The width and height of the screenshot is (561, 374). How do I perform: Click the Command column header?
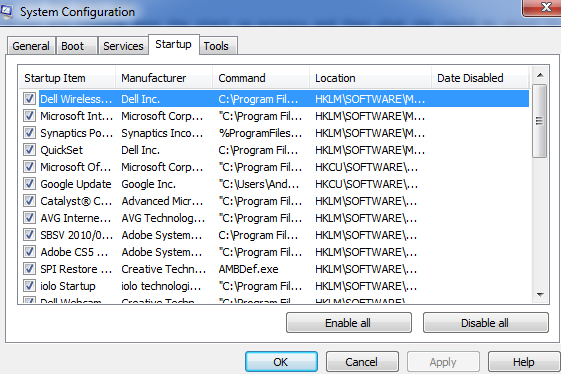click(x=261, y=78)
